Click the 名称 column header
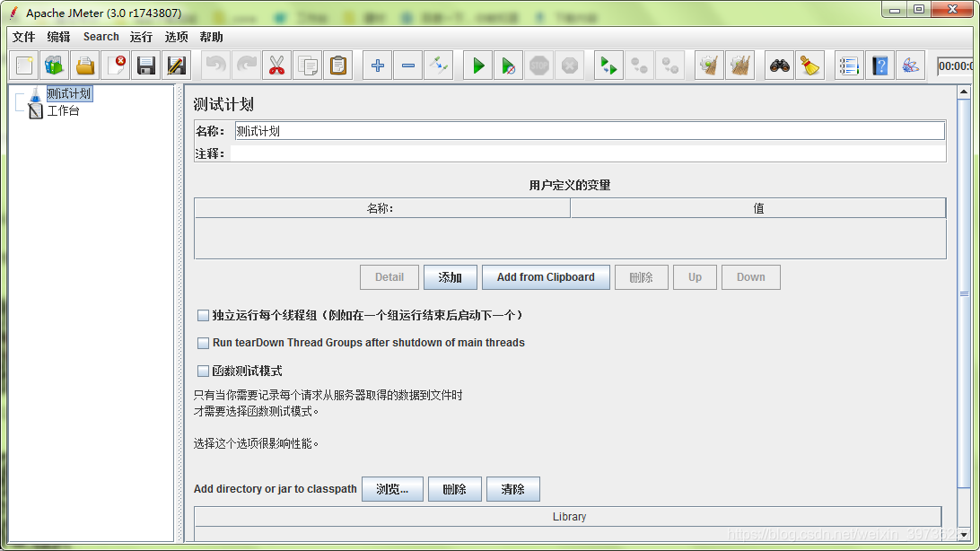The width and height of the screenshot is (980, 551). (382, 209)
